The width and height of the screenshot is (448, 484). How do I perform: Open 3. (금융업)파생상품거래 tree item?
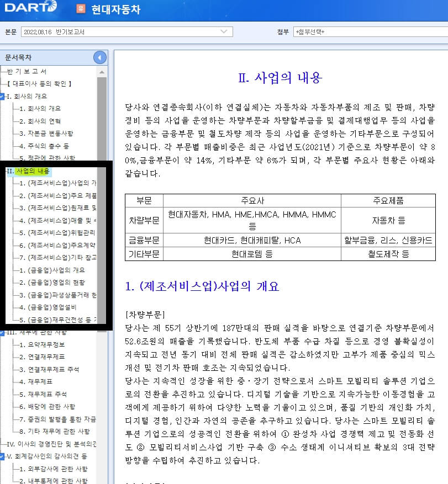[58, 295]
